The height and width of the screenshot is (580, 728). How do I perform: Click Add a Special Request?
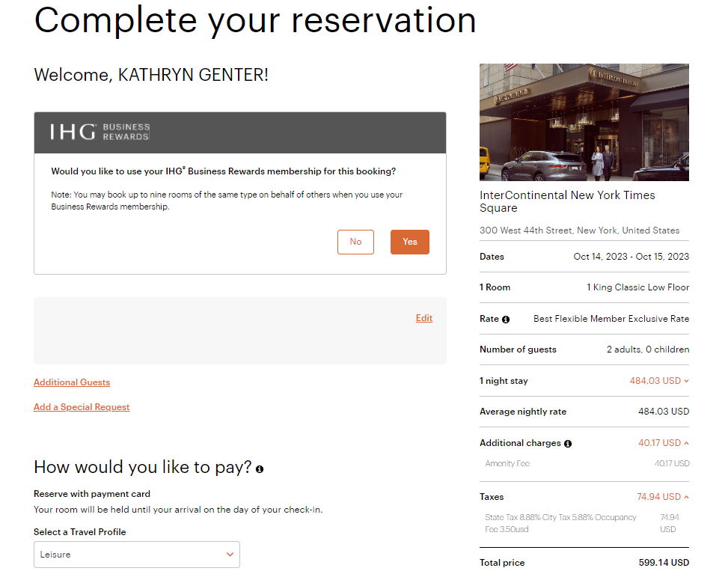pyautogui.click(x=81, y=407)
